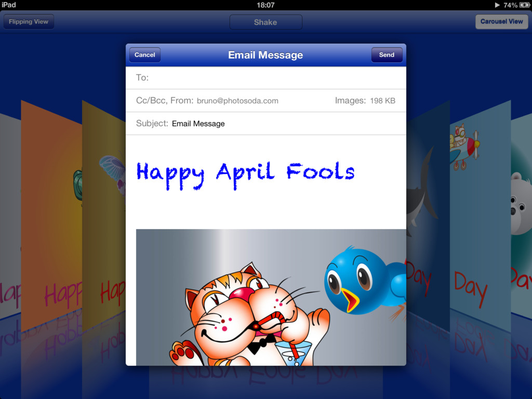The height and width of the screenshot is (399, 532).
Task: Tap the bruno@photosoda.com sender address
Action: click(237, 101)
